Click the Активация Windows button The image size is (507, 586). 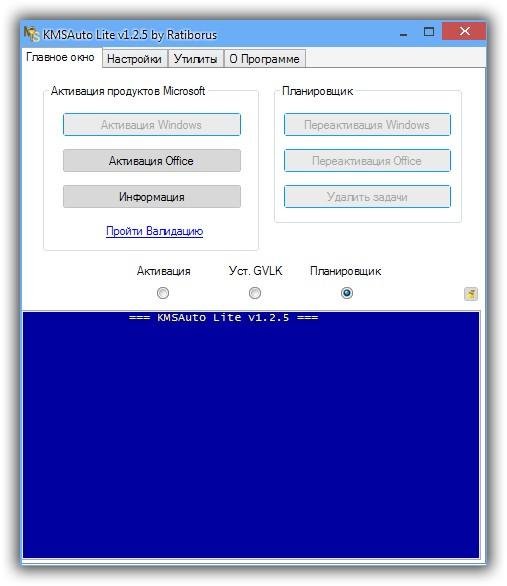point(152,124)
